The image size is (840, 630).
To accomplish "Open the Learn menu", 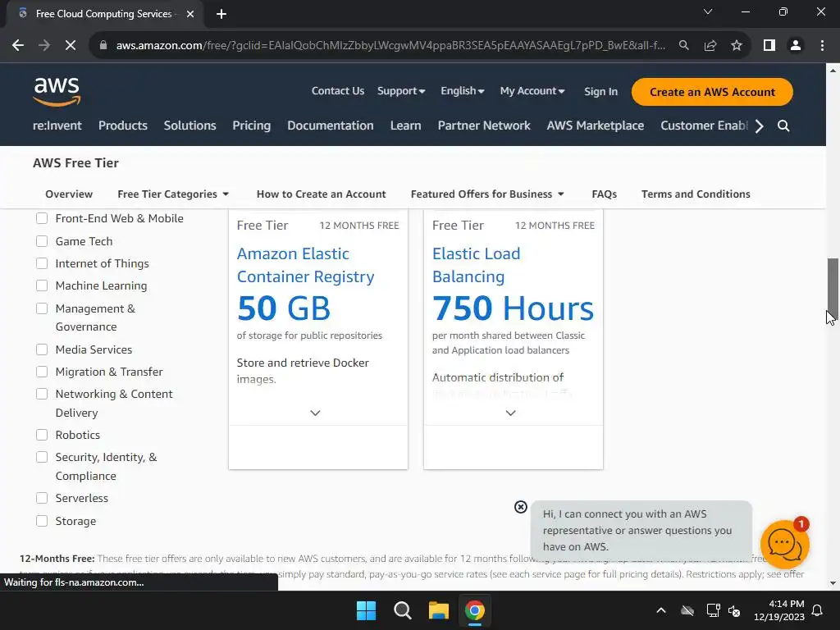I will 405,126.
